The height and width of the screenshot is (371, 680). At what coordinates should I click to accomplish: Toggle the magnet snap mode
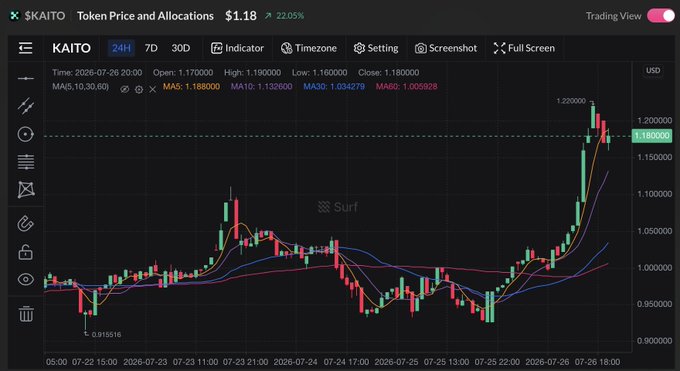point(26,224)
